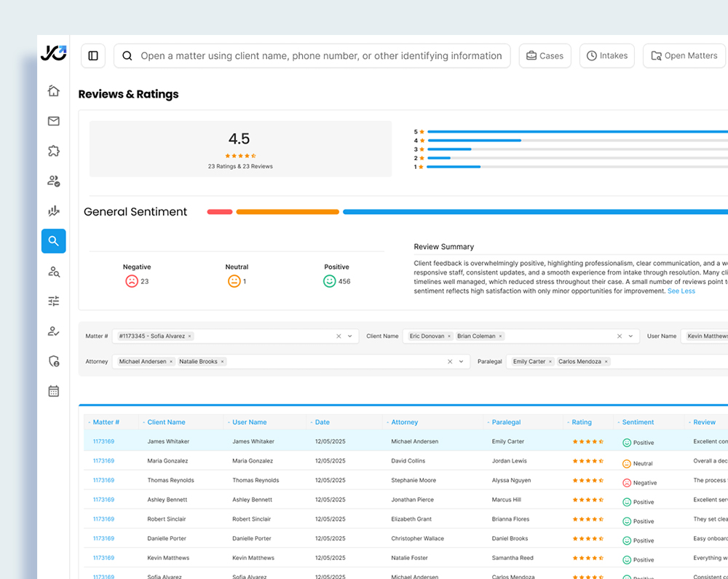The height and width of the screenshot is (579, 728).
Task: Expand the Matter # filter dropdown
Action: coord(350,336)
